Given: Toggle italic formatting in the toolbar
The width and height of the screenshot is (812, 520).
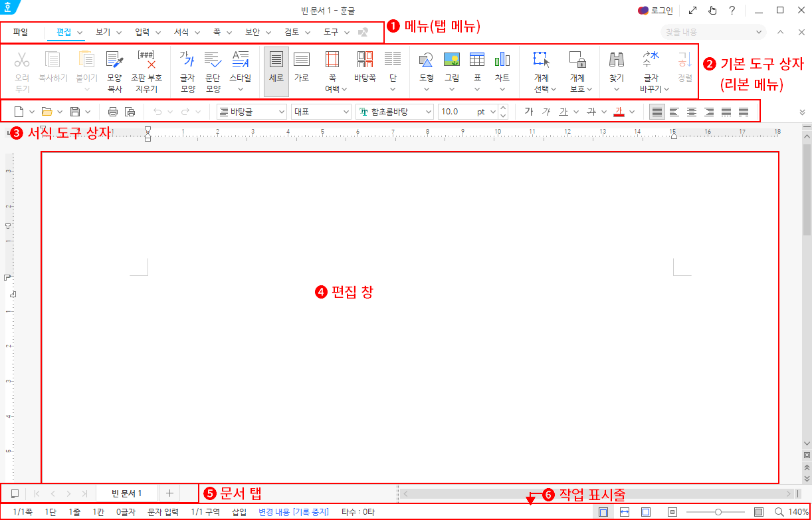Looking at the screenshot, I should pyautogui.click(x=545, y=111).
